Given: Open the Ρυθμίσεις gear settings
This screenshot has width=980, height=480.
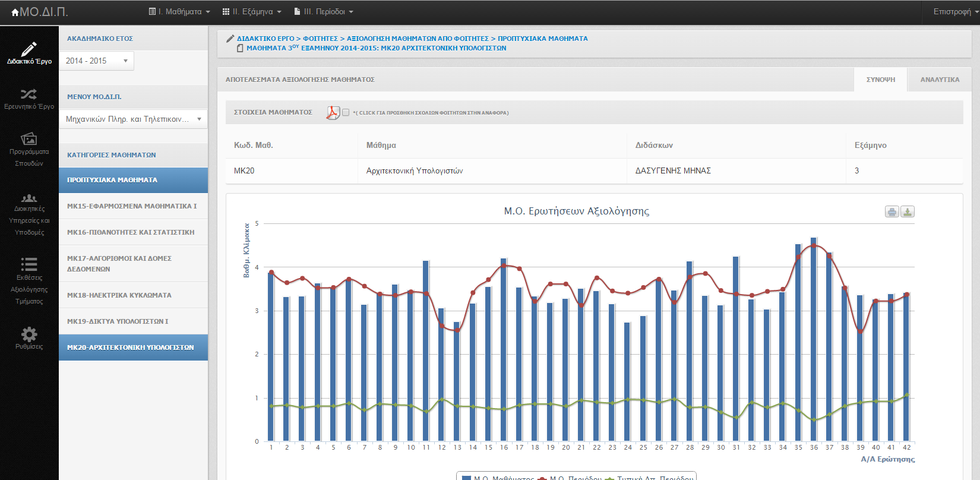Looking at the screenshot, I should click(x=29, y=339).
